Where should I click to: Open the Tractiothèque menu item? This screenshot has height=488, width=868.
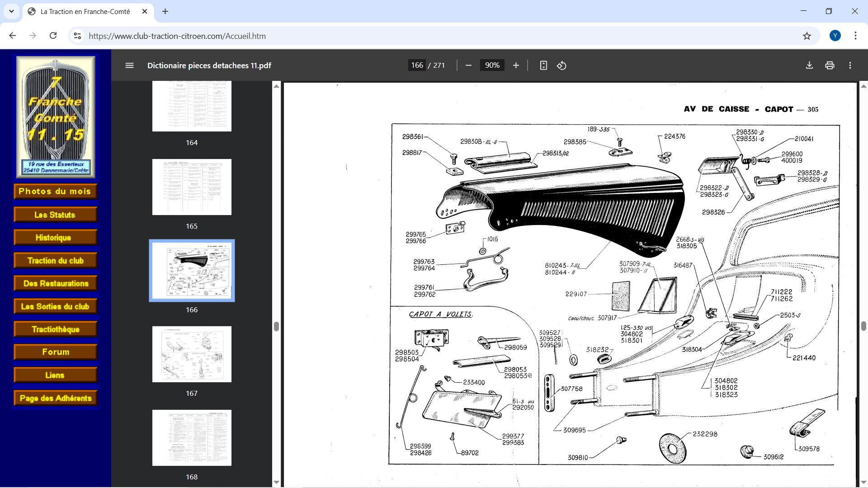pyautogui.click(x=55, y=329)
